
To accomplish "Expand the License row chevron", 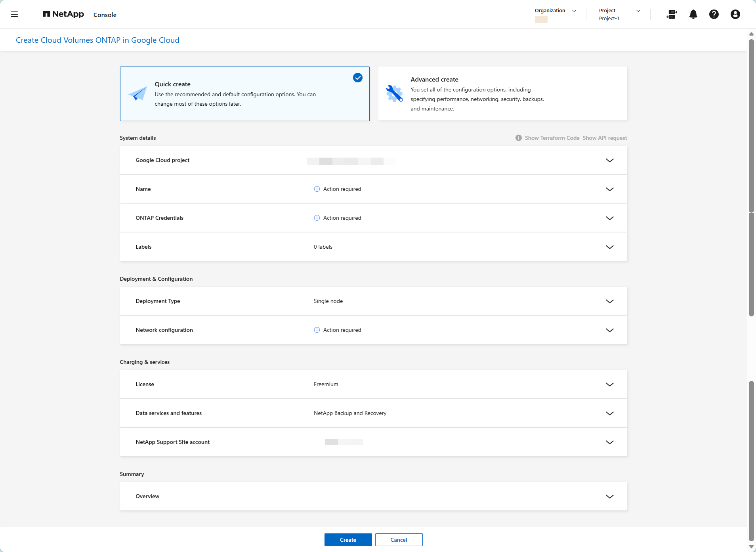I will click(x=609, y=384).
